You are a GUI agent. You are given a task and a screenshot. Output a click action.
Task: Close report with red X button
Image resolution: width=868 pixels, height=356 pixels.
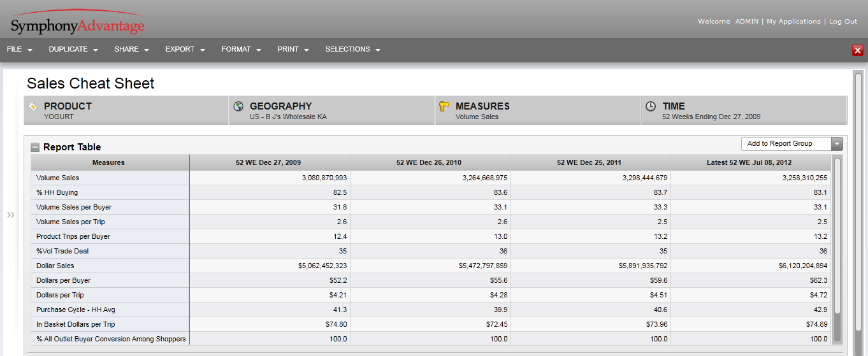(x=858, y=50)
